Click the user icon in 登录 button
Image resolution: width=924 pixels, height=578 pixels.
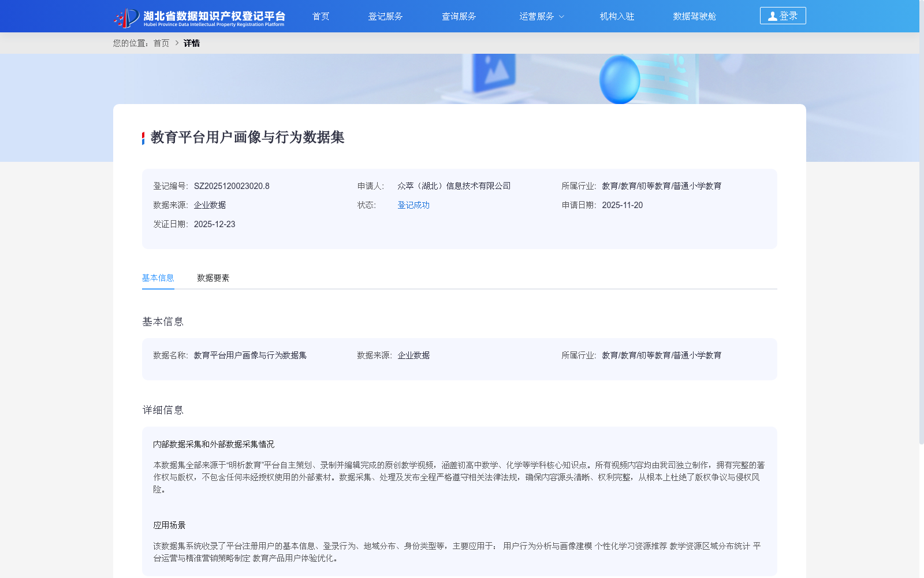(x=773, y=16)
